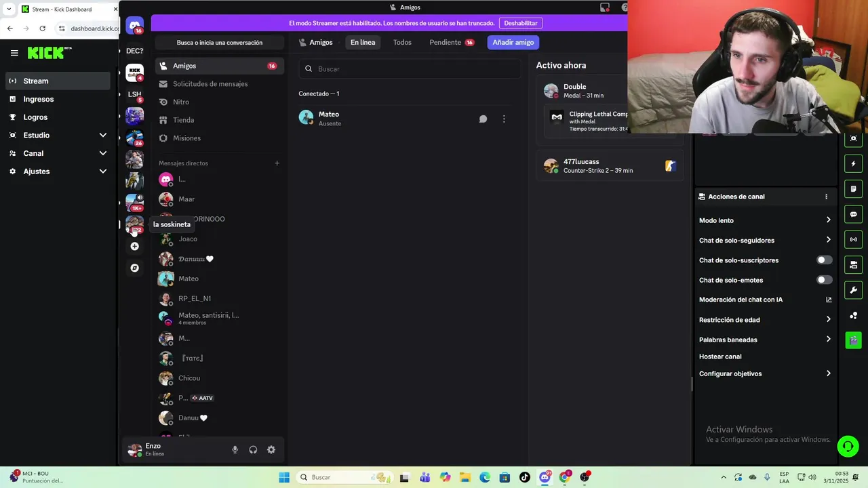
Task: Switch to Todos friends tab
Action: (402, 42)
